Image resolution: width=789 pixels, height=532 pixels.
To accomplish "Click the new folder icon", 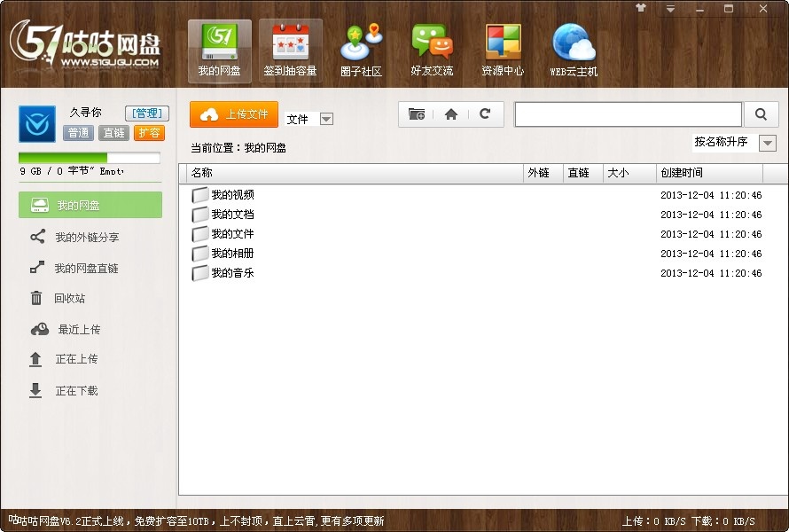I will pyautogui.click(x=417, y=114).
